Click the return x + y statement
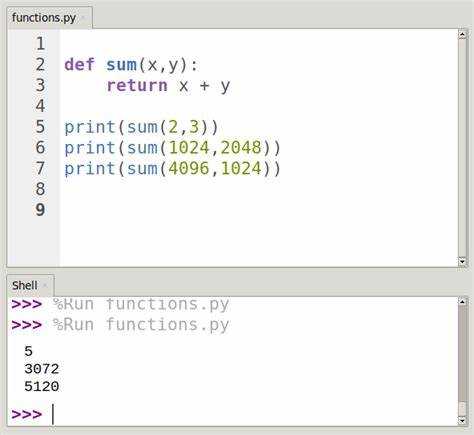474x435 pixels. [x=168, y=86]
